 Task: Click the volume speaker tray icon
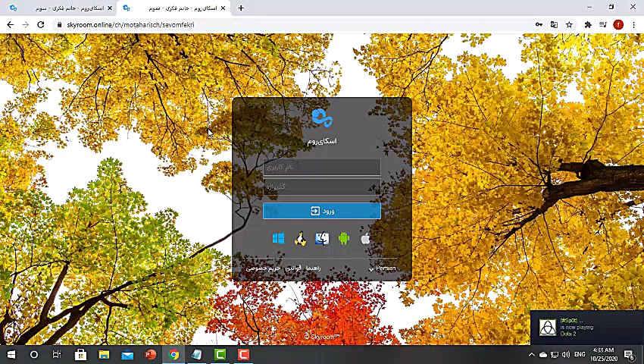[x=566, y=355]
